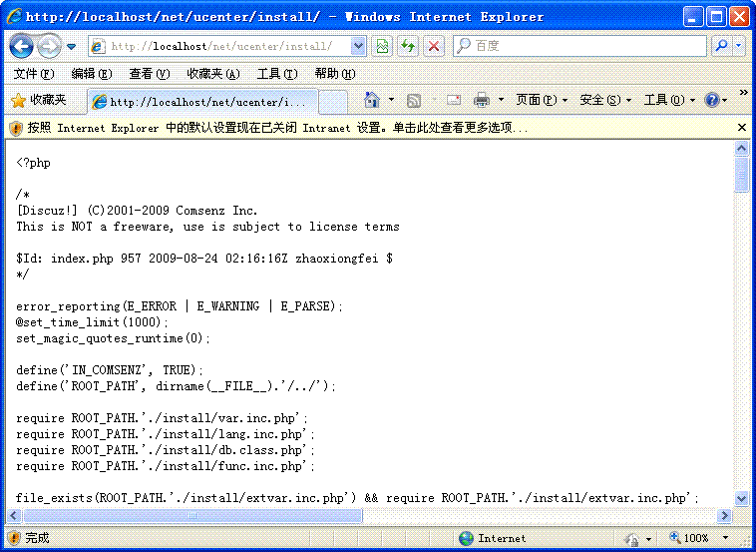Open the 安全(S) command menu
The height and width of the screenshot is (552, 756).
605,100
